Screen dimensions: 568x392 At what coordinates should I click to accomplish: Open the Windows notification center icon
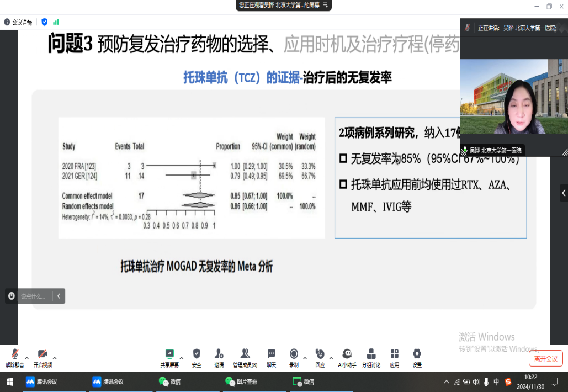(554, 382)
